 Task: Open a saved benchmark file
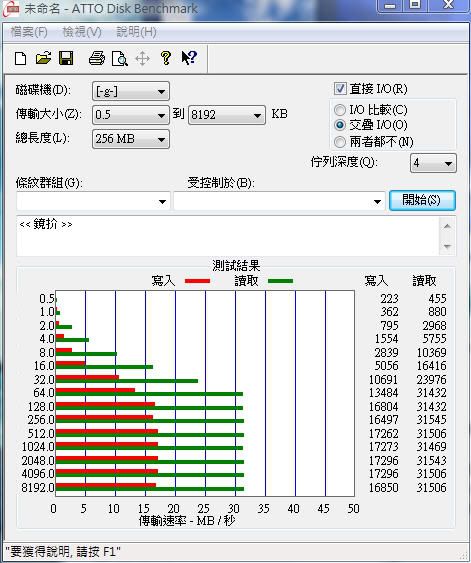(x=43, y=58)
